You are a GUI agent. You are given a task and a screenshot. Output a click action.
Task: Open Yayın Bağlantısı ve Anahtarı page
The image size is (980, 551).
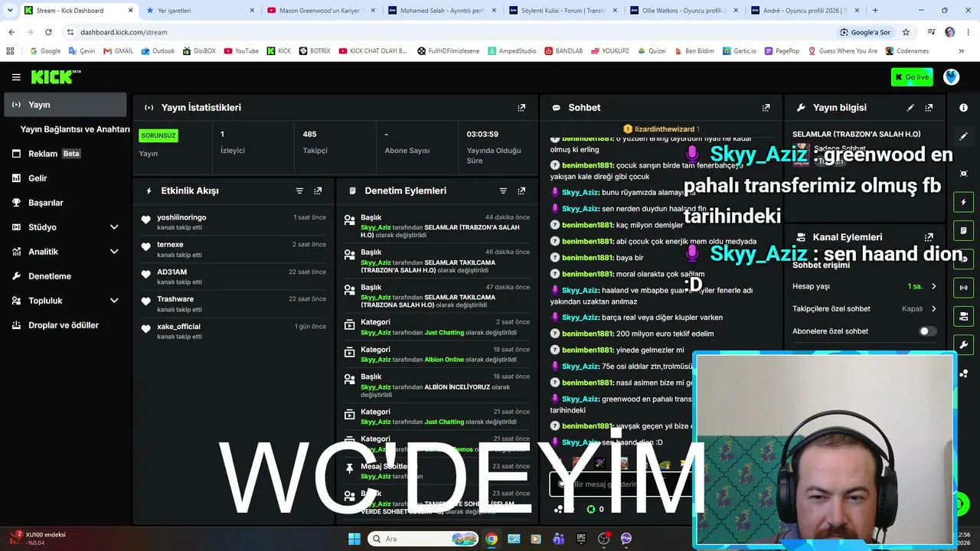pos(75,129)
